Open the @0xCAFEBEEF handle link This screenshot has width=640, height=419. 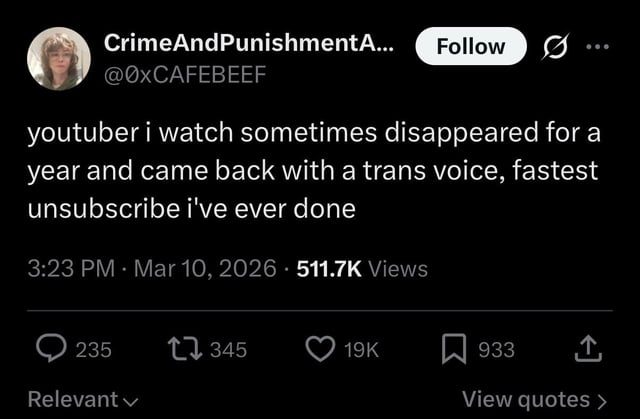(x=185, y=76)
